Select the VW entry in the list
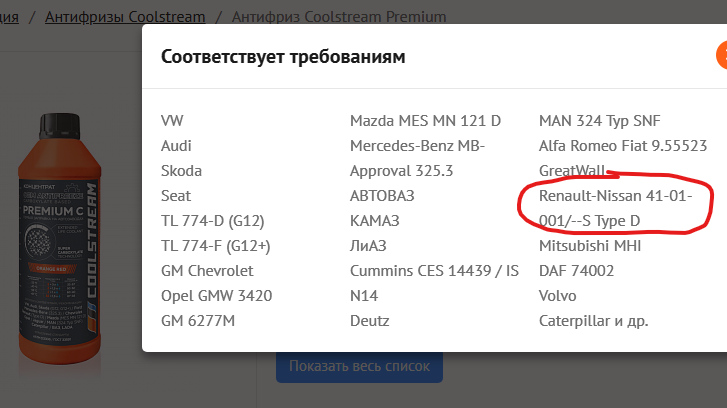This screenshot has width=727, height=408. [172, 121]
